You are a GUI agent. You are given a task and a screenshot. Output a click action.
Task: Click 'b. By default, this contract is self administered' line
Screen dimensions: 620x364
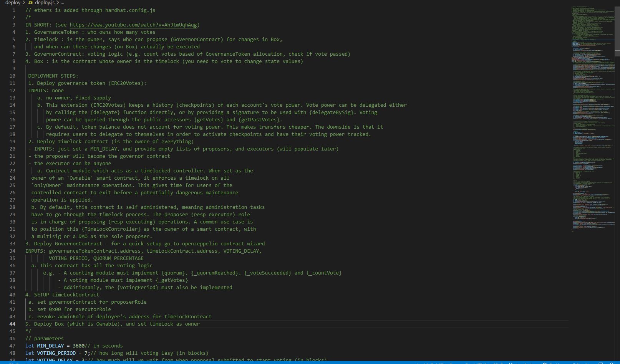(148, 207)
